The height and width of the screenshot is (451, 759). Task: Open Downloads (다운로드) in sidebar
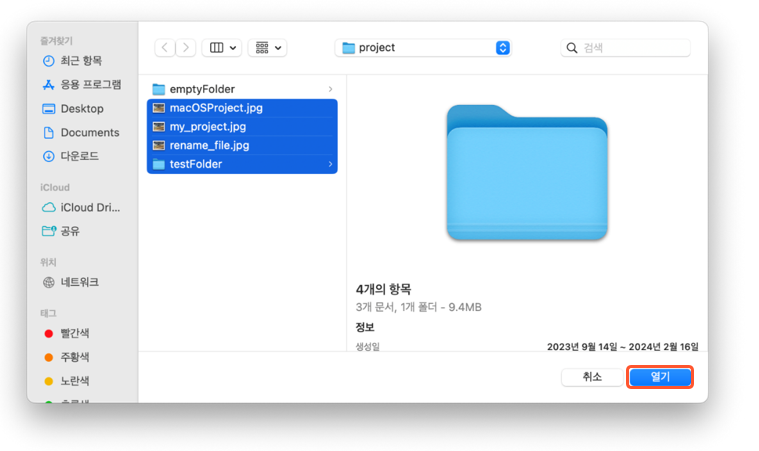click(71, 156)
